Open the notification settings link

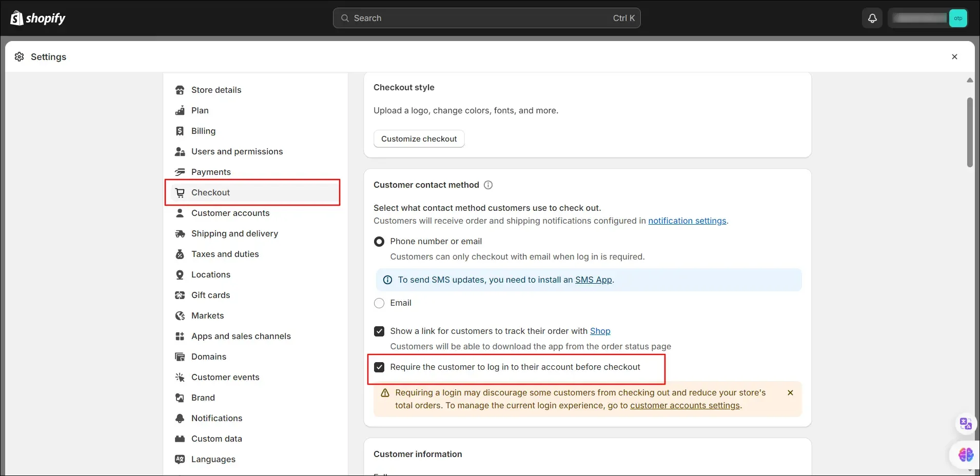tap(687, 221)
